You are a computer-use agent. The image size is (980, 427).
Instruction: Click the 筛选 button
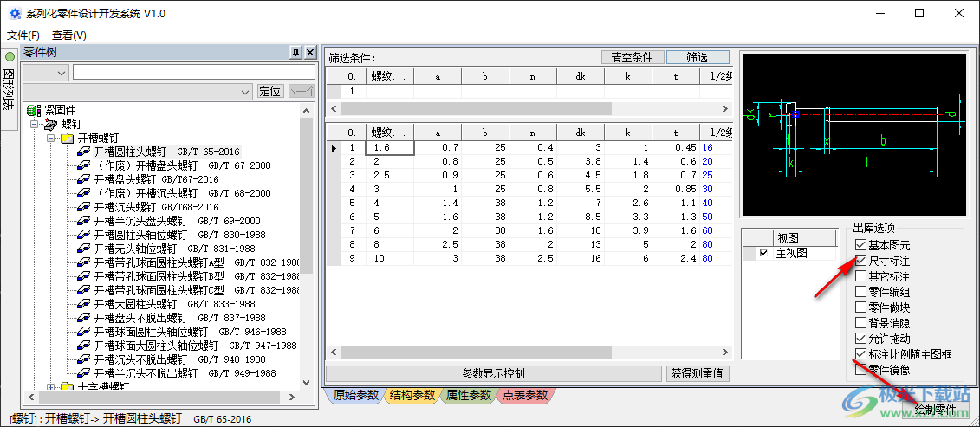(698, 57)
